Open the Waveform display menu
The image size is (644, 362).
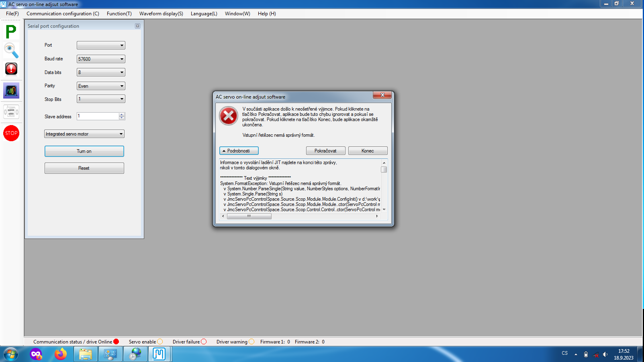coord(161,14)
